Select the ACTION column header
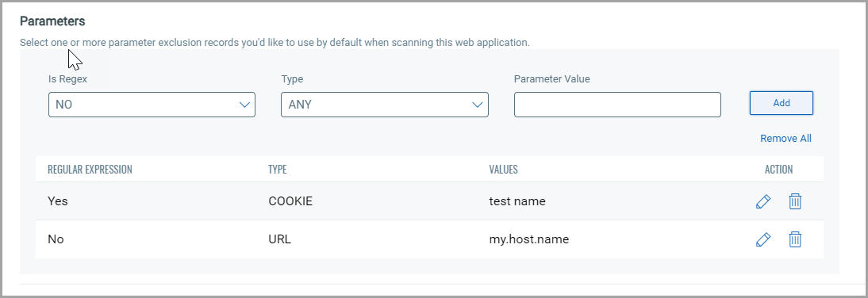This screenshot has height=298, width=868. [x=779, y=169]
